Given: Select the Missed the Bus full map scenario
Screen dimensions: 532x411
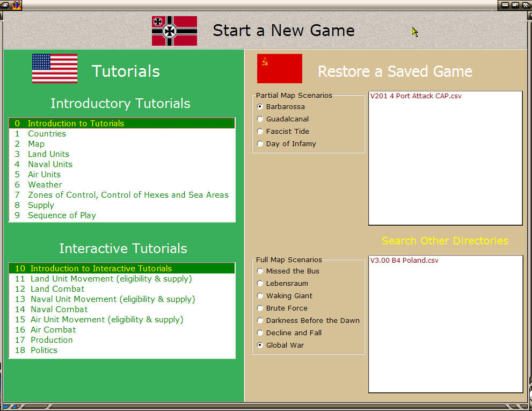Looking at the screenshot, I should click(x=260, y=271).
